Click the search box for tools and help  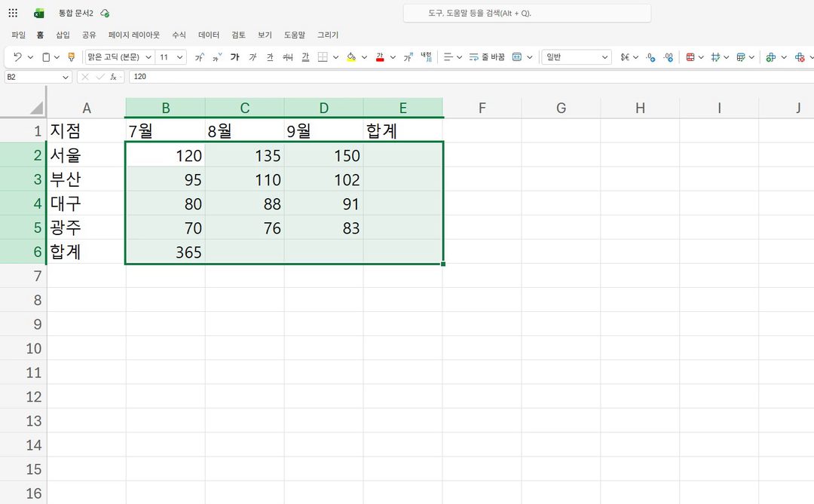tap(527, 13)
